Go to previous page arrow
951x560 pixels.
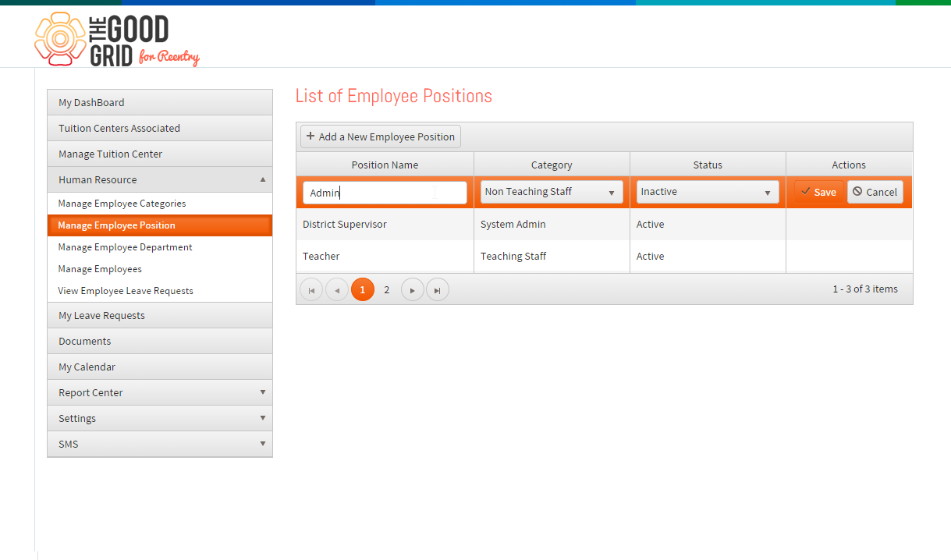[x=337, y=289]
